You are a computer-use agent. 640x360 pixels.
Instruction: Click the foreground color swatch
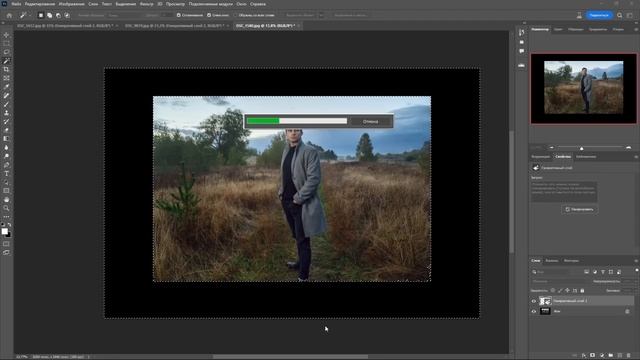[4, 231]
